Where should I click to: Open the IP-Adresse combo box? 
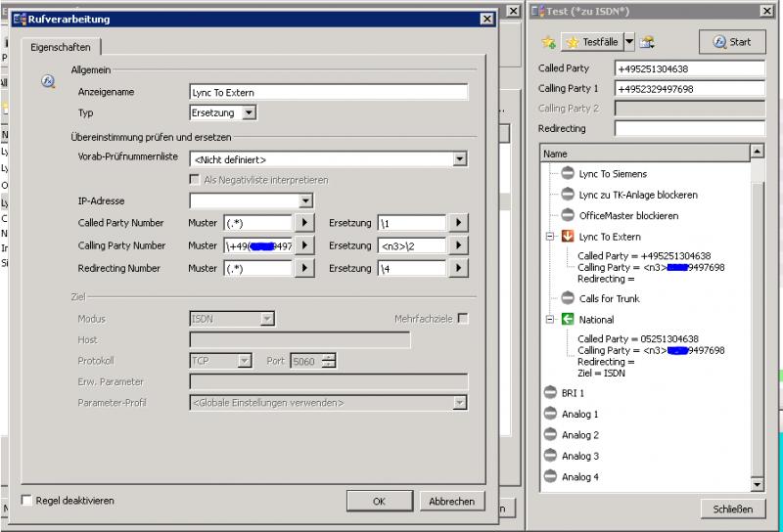point(305,201)
